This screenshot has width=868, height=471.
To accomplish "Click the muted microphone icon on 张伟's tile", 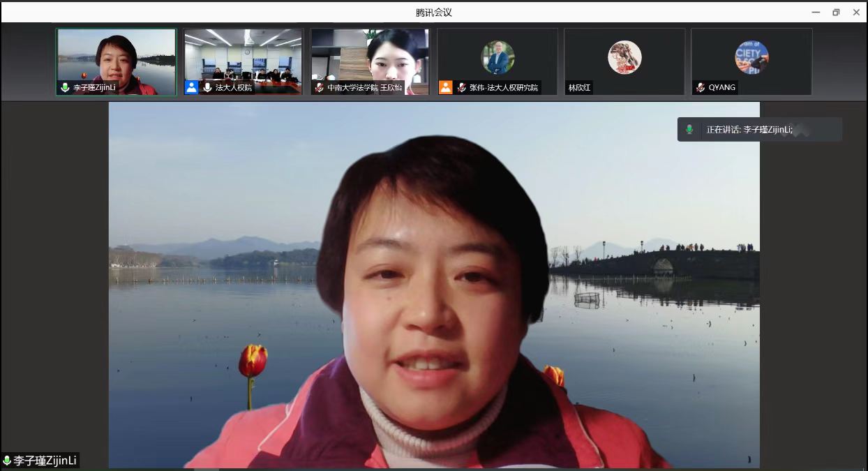I will 461,88.
